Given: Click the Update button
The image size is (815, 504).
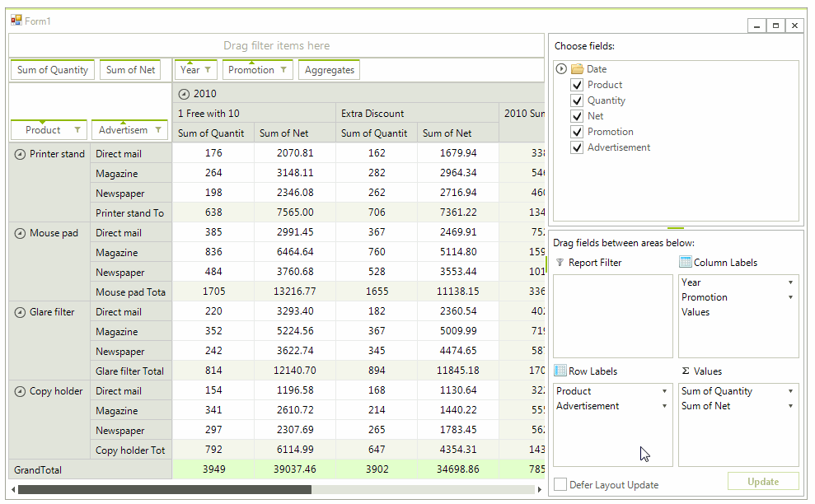Looking at the screenshot, I should [762, 481].
